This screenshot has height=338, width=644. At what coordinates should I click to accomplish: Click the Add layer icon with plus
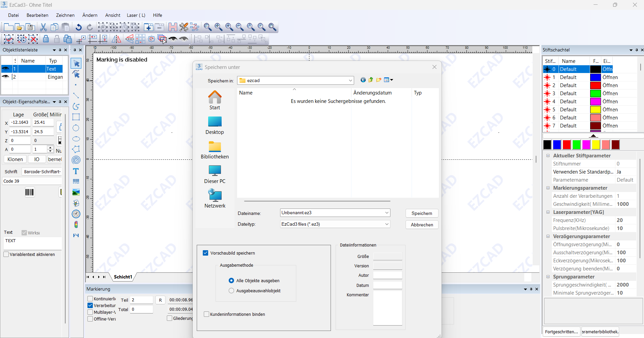(x=148, y=27)
